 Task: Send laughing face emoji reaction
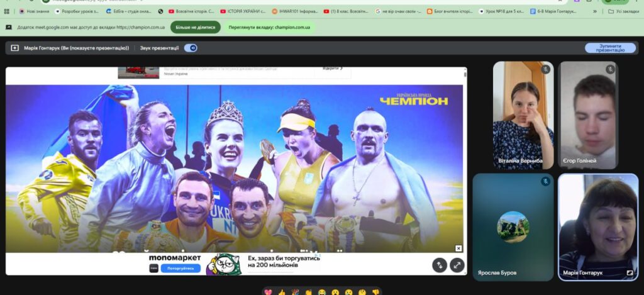[321, 292]
